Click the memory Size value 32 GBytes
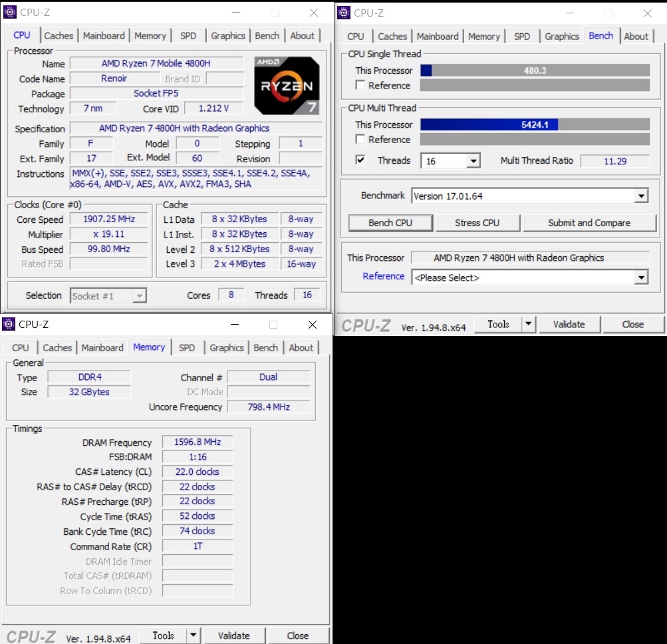Viewport: 667px width, 644px height. coord(89,392)
